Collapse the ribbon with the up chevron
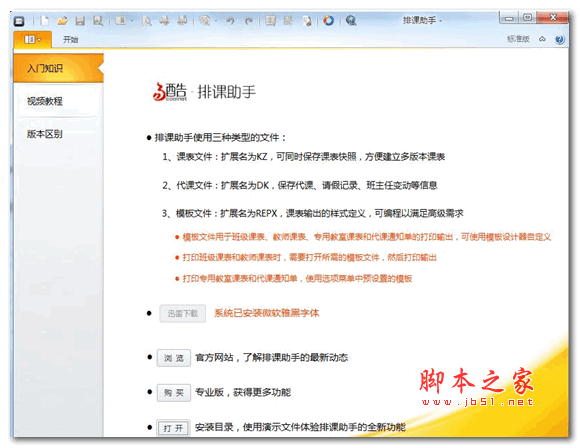 pyautogui.click(x=542, y=39)
